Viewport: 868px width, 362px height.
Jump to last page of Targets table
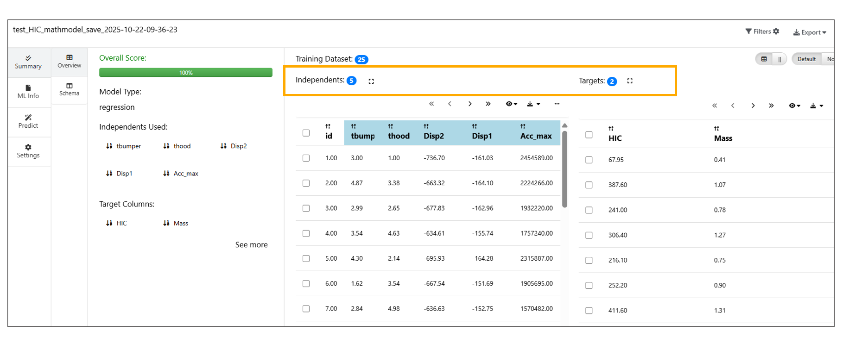(771, 106)
